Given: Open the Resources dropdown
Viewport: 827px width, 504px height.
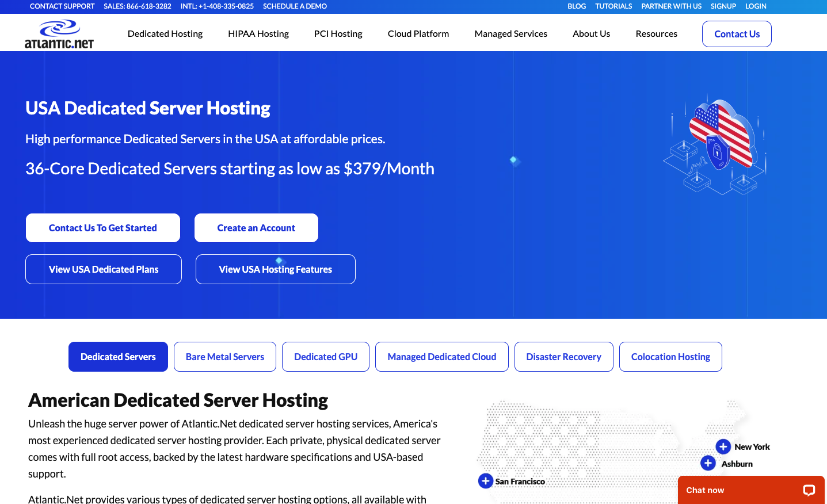Looking at the screenshot, I should [x=656, y=33].
